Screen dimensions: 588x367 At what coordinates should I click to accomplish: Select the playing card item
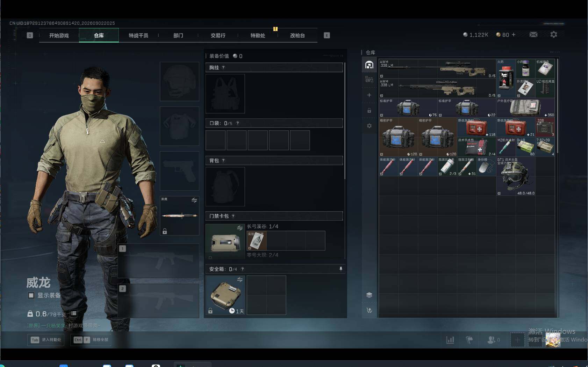(525, 88)
